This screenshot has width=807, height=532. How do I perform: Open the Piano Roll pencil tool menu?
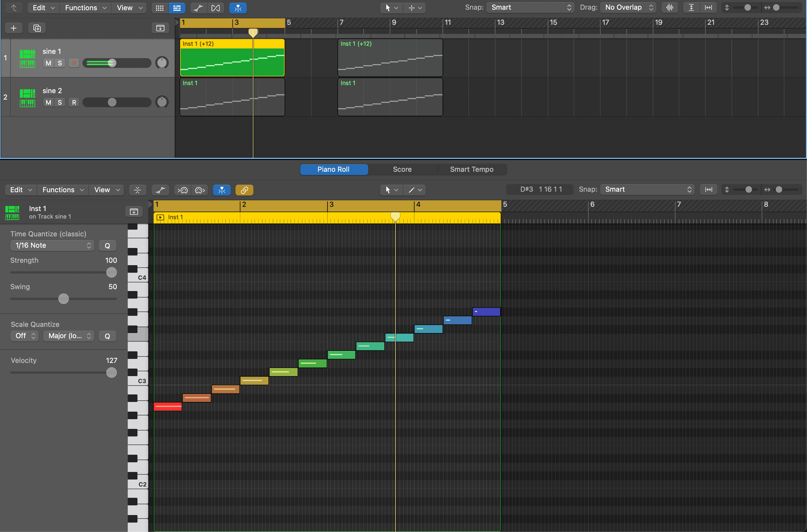tap(415, 190)
